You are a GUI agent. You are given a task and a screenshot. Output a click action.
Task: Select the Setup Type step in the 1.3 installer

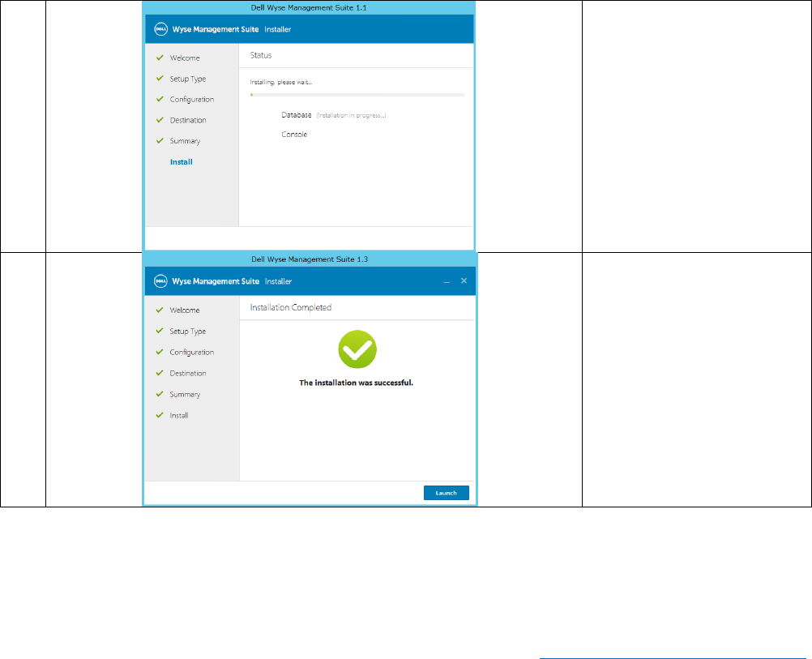[187, 331]
